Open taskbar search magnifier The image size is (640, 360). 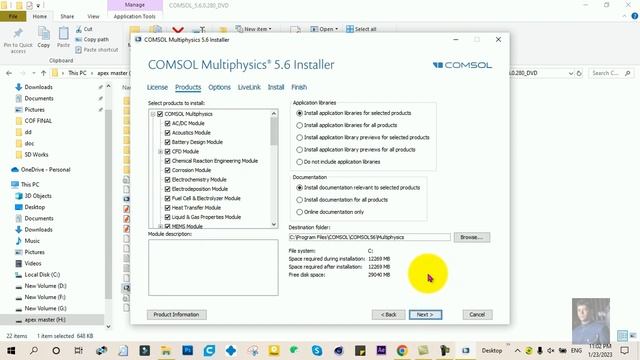click(x=34, y=350)
